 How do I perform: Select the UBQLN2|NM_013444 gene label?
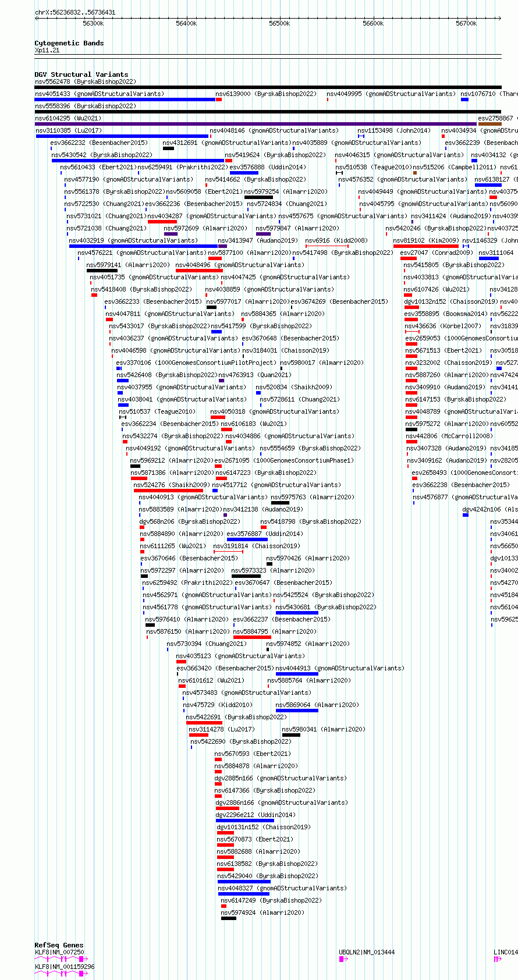(367, 952)
